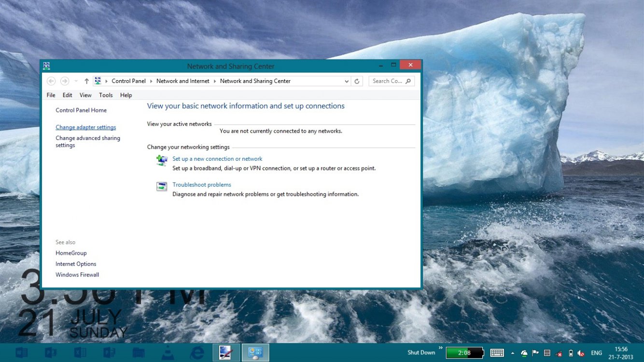Click the Forward navigation arrow
The width and height of the screenshot is (644, 362).
65,81
